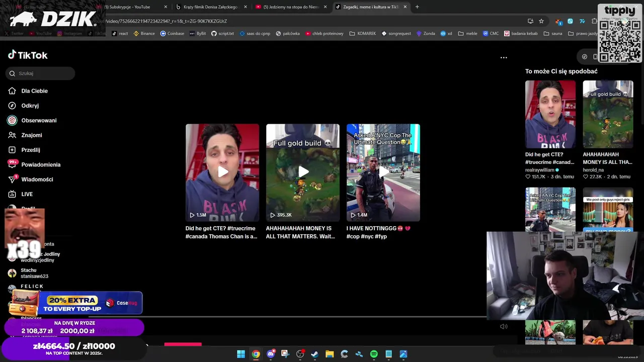Open the Coinbase bookmark
The height and width of the screenshot is (362, 644).
172,34
